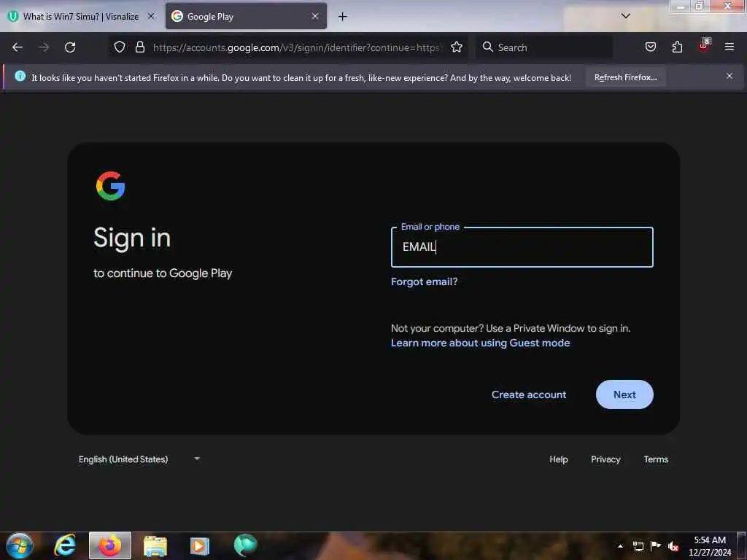747x560 pixels.
Task: Open the Forgot email? link
Action: (424, 281)
